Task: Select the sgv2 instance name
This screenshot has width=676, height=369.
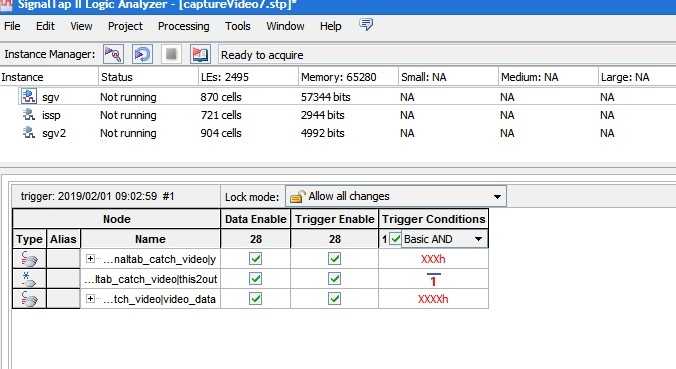Action: point(54,134)
